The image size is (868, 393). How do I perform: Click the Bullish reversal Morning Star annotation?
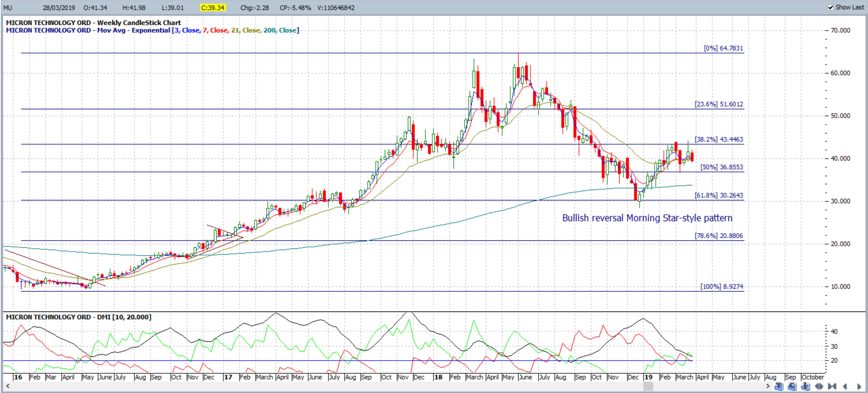click(x=647, y=218)
